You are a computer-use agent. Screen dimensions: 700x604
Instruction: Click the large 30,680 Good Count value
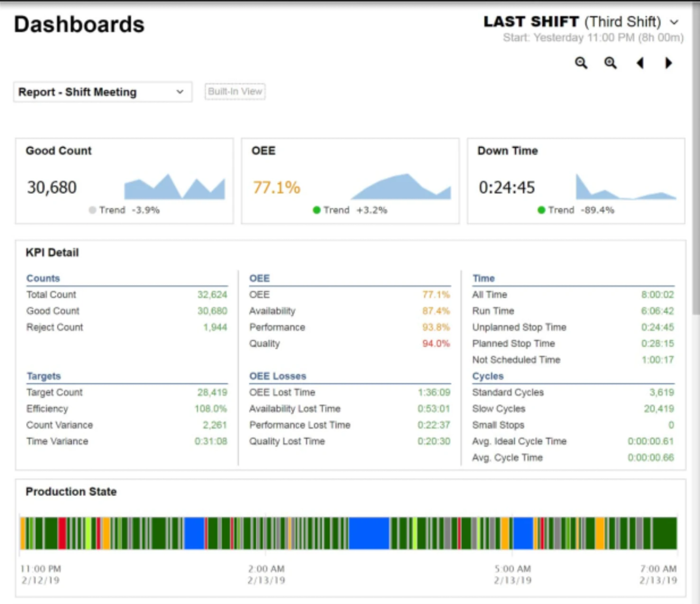(52, 187)
